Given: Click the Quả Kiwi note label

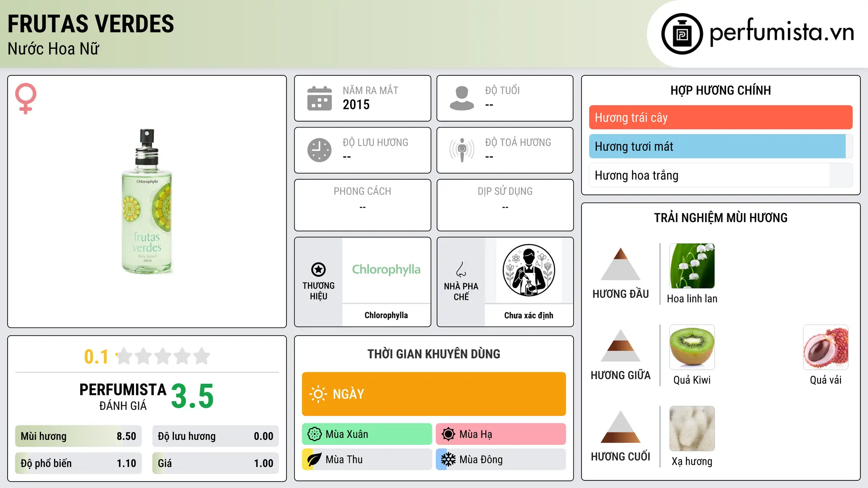Looking at the screenshot, I should [692, 380].
